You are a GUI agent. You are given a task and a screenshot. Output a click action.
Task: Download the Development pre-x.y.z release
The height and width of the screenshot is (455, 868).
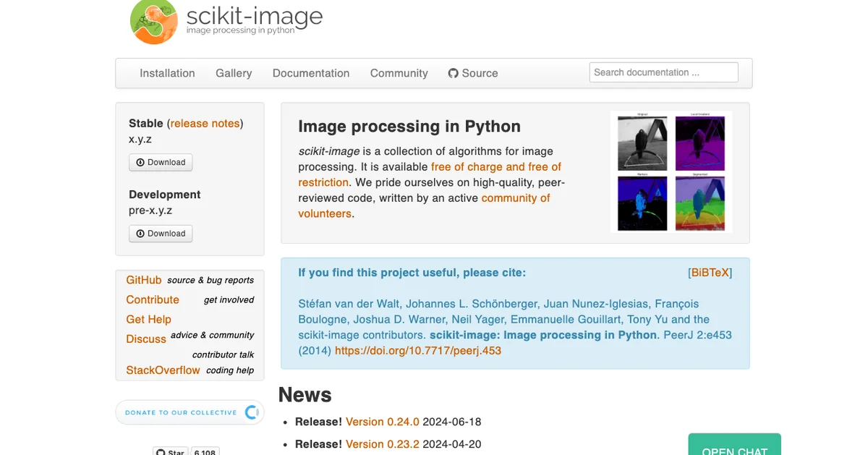pyautogui.click(x=161, y=234)
